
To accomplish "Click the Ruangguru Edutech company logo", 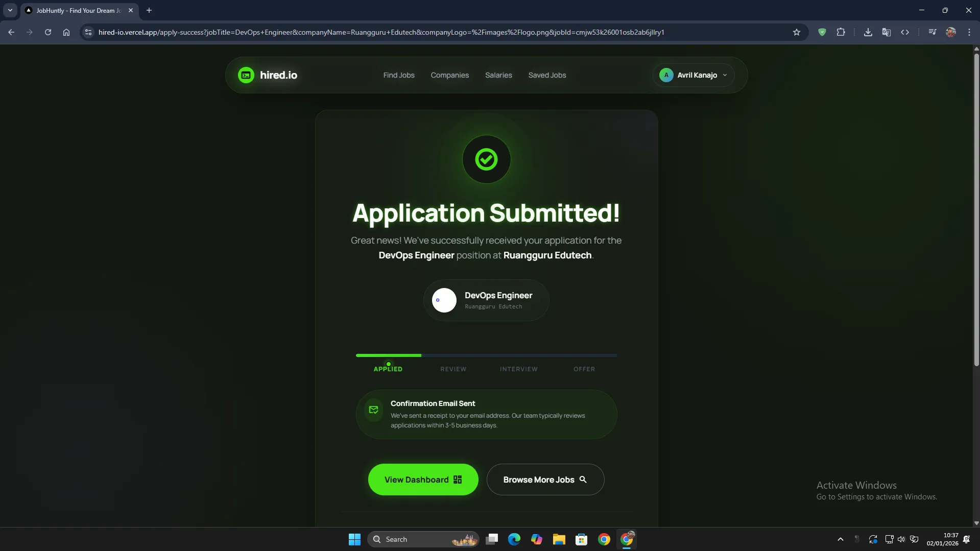I will coord(444,300).
